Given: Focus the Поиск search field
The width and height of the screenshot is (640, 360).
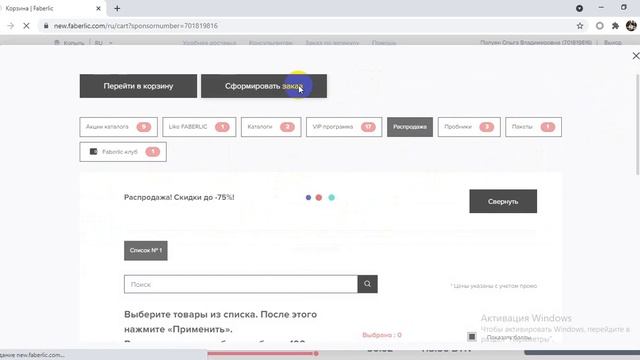Looking at the screenshot, I should 241,284.
